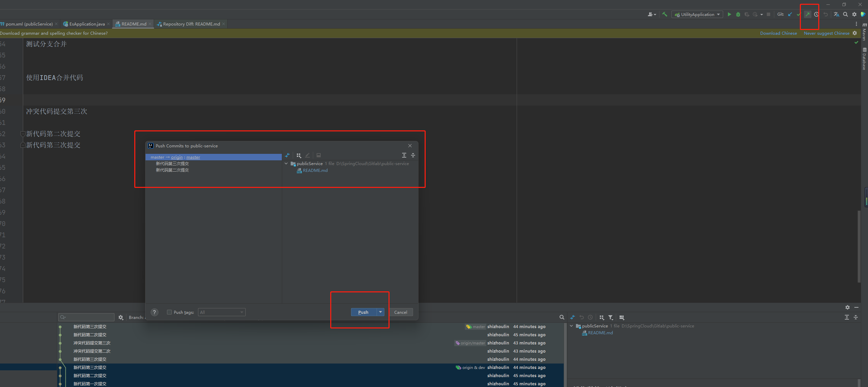Image resolution: width=868 pixels, height=387 pixels.
Task: Switch to Repository Diff: README.md tab
Action: point(191,24)
